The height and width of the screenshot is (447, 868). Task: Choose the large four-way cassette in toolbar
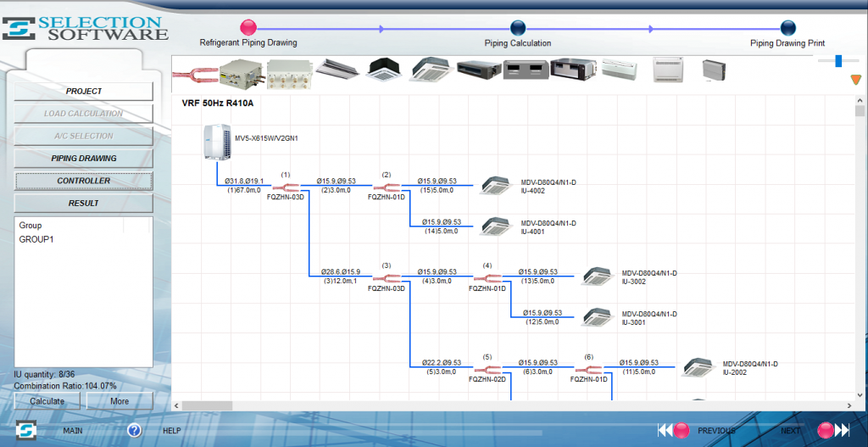click(x=432, y=70)
